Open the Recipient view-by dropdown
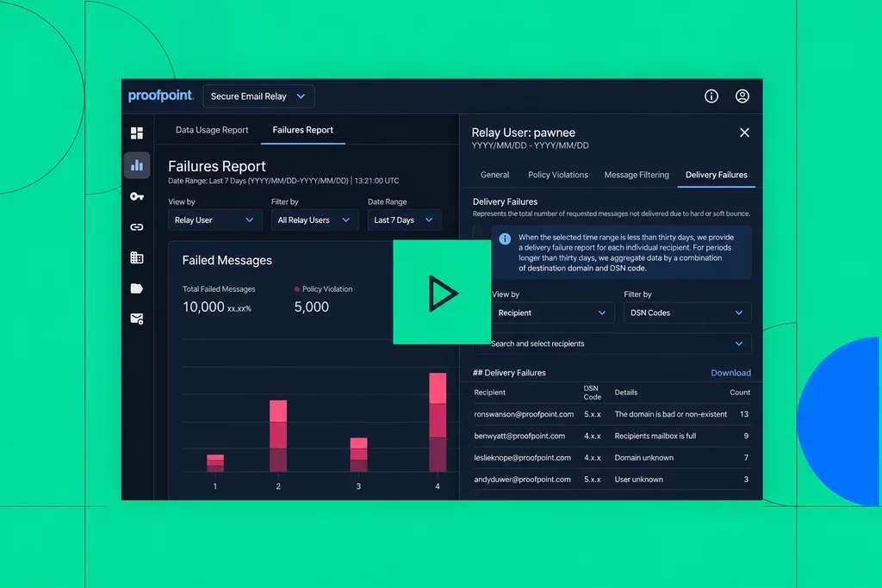Viewport: 882px width, 588px height. [x=552, y=313]
